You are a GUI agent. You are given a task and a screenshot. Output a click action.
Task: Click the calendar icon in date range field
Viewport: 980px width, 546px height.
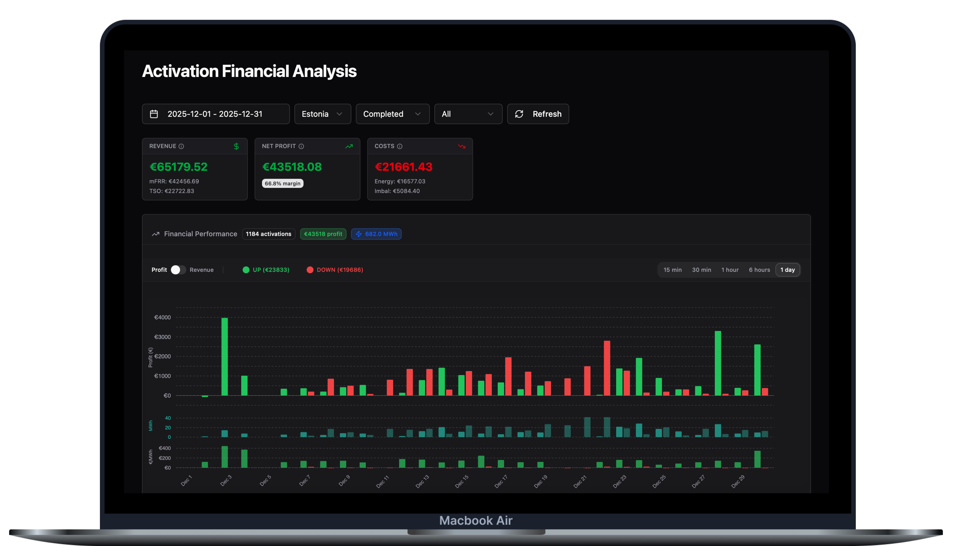[x=154, y=114]
